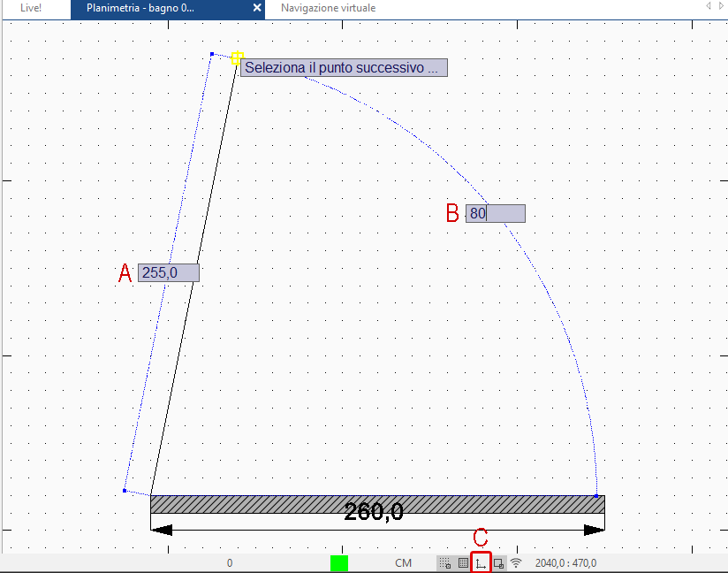
Task: Toggle snap-to-grid icon in status bar
Action: tap(444, 563)
